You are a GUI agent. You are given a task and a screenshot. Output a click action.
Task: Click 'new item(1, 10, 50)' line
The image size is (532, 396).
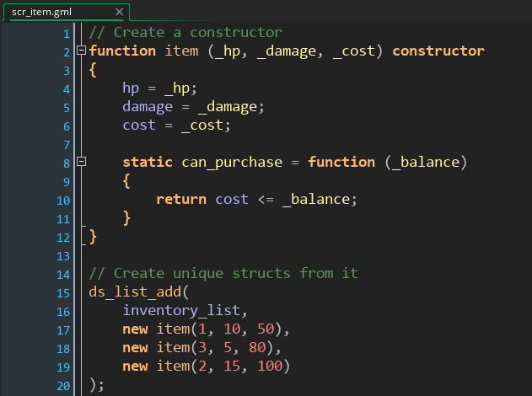[x=206, y=329]
